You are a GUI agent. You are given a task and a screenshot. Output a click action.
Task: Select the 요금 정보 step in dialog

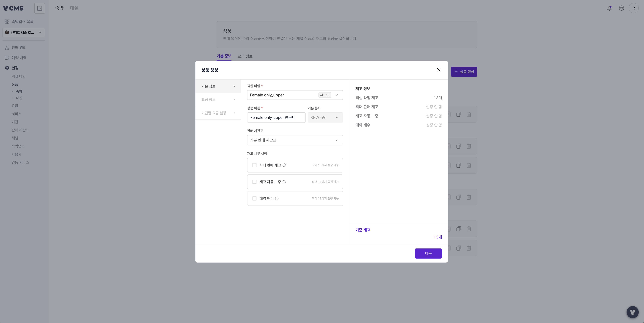pyautogui.click(x=218, y=99)
